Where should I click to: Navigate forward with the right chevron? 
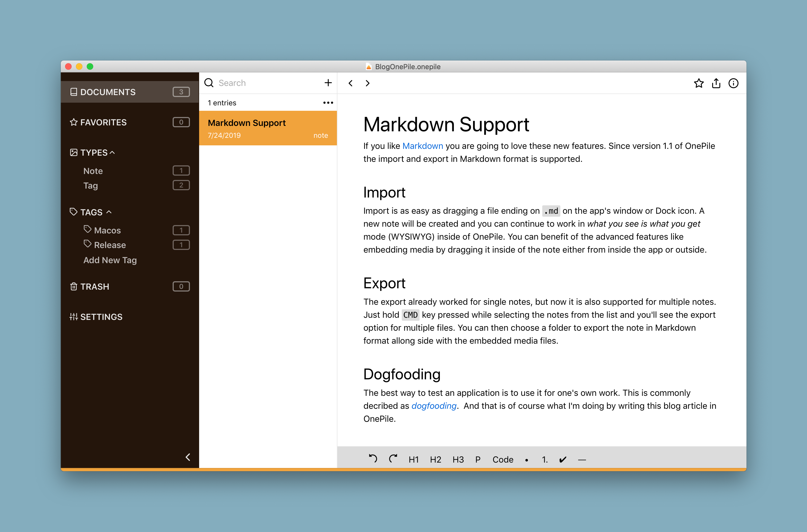click(367, 83)
